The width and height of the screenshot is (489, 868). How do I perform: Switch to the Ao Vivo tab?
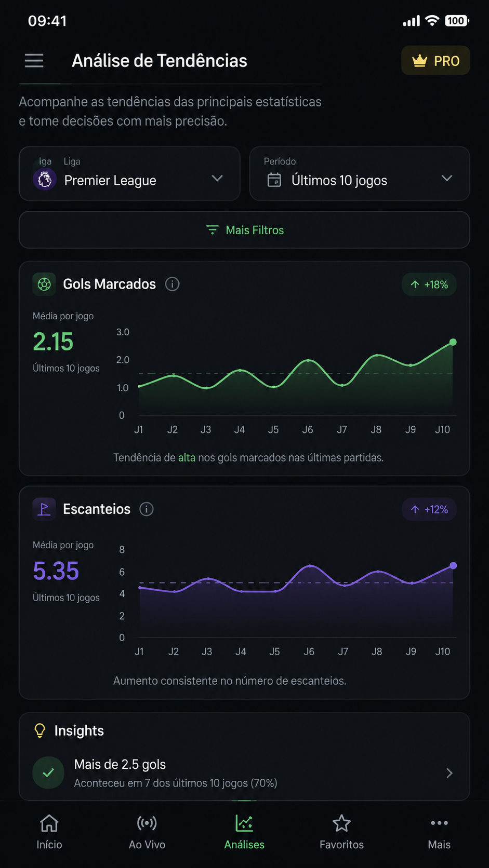pos(147,833)
